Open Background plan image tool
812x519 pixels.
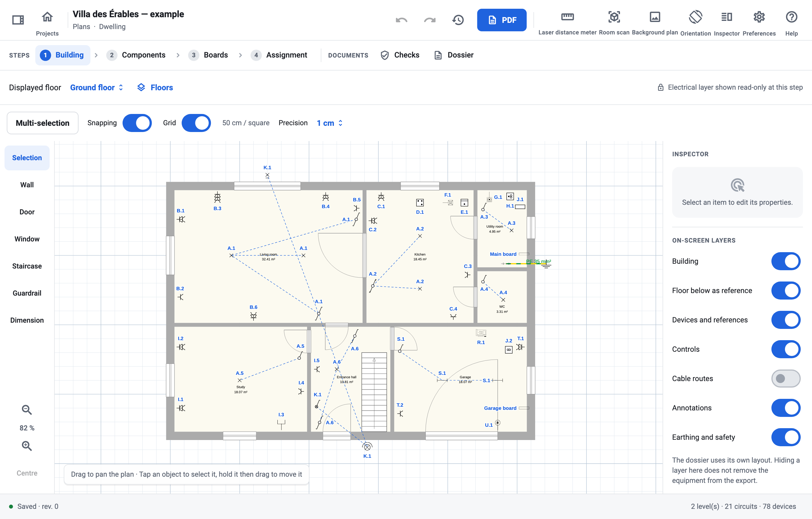tap(654, 17)
